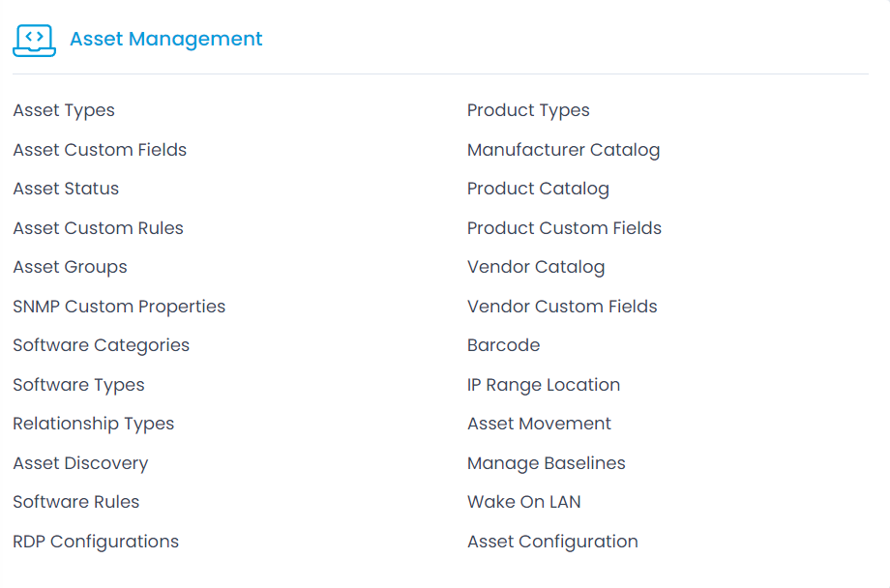This screenshot has height=588, width=890.
Task: Select the Barcode option
Action: point(503,345)
